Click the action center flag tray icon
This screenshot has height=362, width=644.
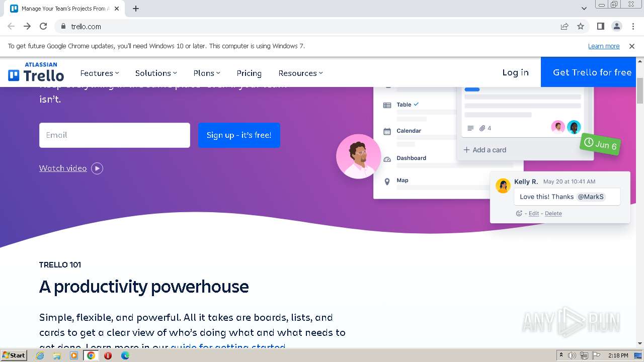pos(596,355)
